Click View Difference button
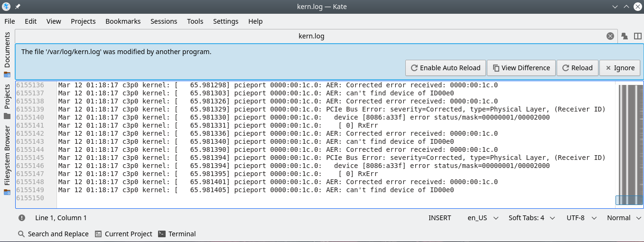The image size is (644, 242). pos(521,68)
